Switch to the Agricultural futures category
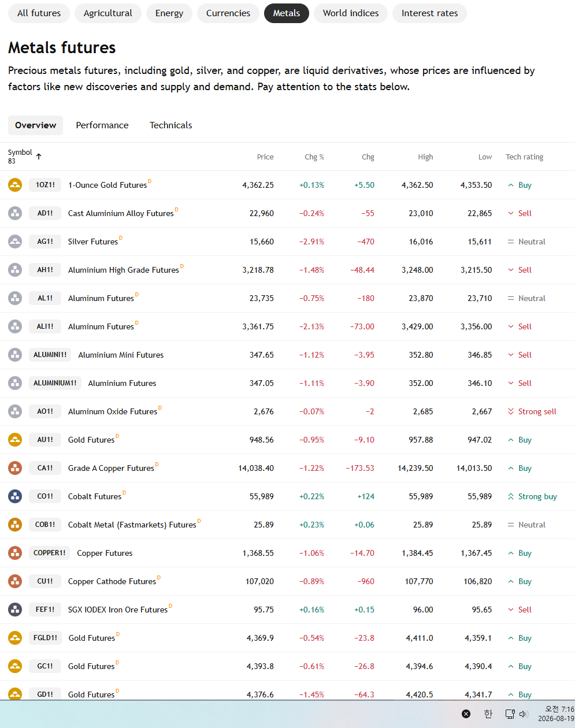The height and width of the screenshot is (728, 575). click(108, 13)
